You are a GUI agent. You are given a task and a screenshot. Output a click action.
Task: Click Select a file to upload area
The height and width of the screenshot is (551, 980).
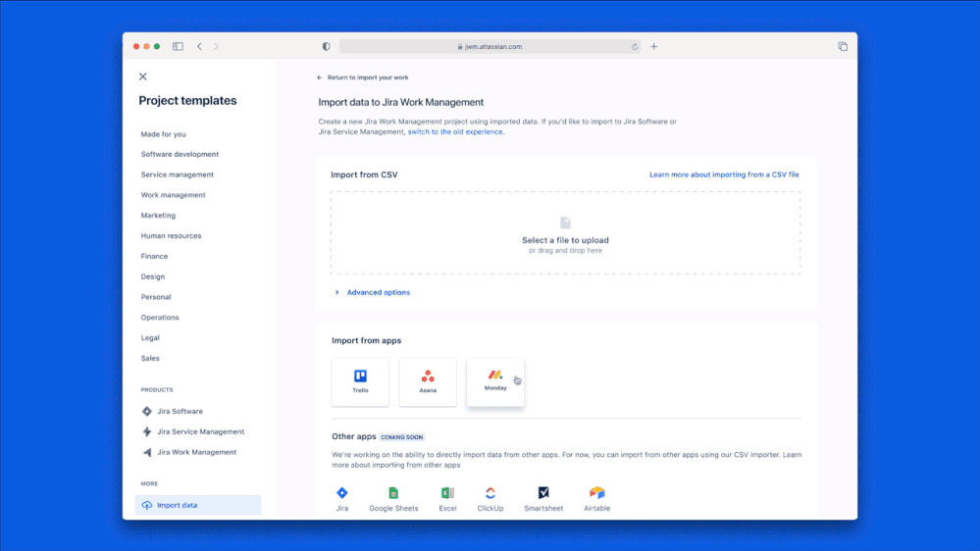(x=565, y=233)
